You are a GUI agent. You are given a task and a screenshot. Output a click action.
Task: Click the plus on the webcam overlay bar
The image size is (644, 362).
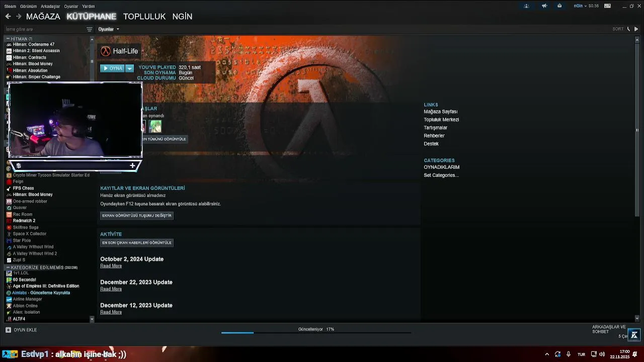point(132,165)
